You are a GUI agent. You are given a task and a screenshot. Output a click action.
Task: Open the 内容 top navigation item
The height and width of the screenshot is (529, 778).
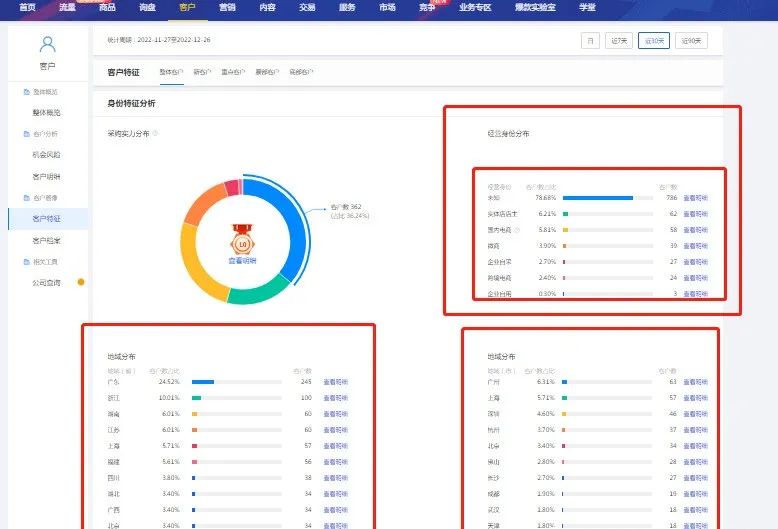click(267, 7)
